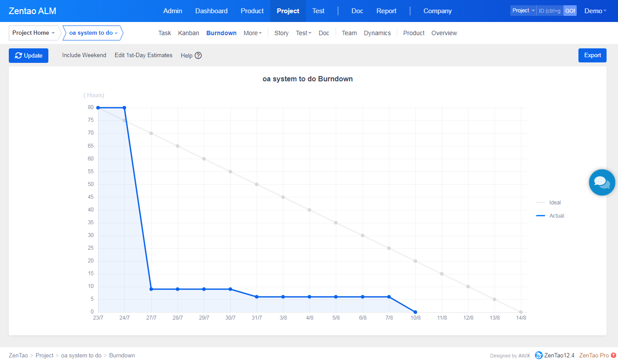Open the oa system to do project dropdown
Viewport: 618px width, 364px height.
[93, 33]
